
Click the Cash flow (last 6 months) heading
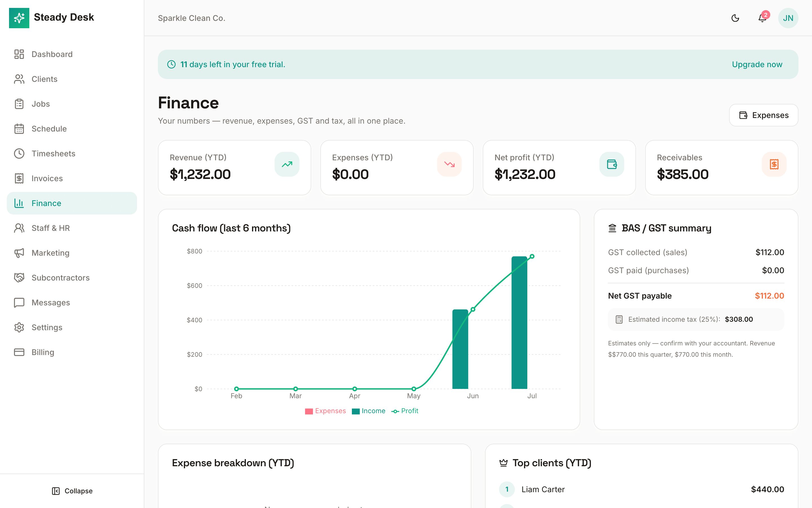[231, 228]
